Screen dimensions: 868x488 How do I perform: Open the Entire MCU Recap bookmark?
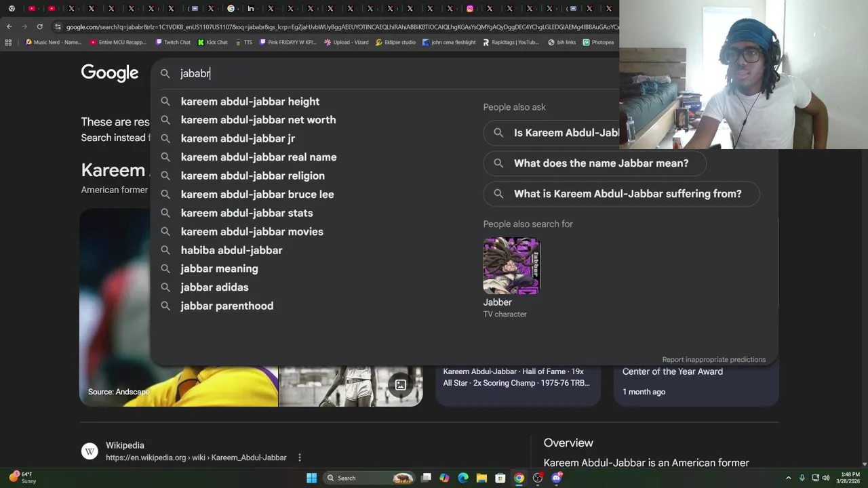(117, 42)
